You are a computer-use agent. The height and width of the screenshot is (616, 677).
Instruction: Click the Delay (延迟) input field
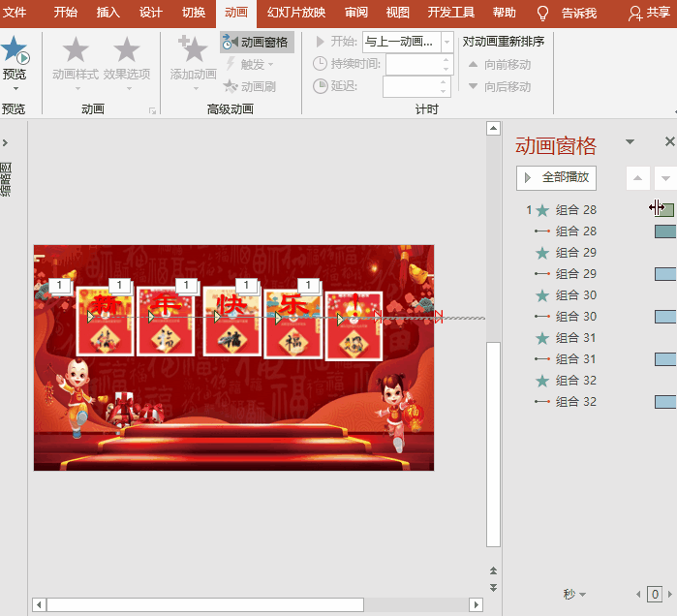pos(411,86)
